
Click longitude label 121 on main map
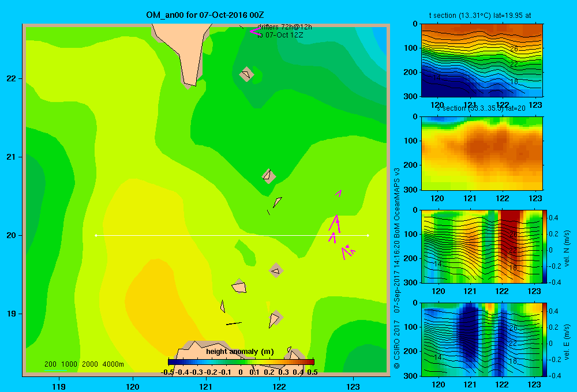pyautogui.click(x=206, y=386)
